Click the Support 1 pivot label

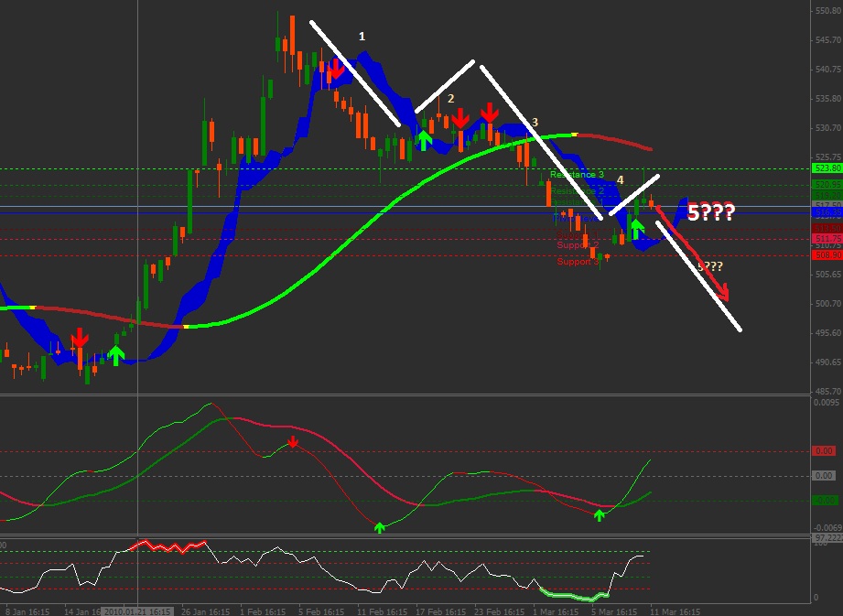pyautogui.click(x=577, y=235)
